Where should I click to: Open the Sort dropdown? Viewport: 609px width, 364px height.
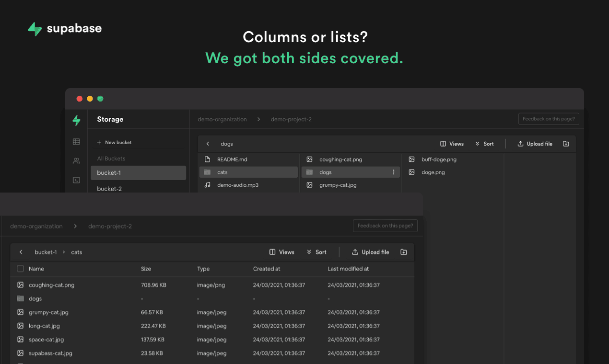coord(484,143)
